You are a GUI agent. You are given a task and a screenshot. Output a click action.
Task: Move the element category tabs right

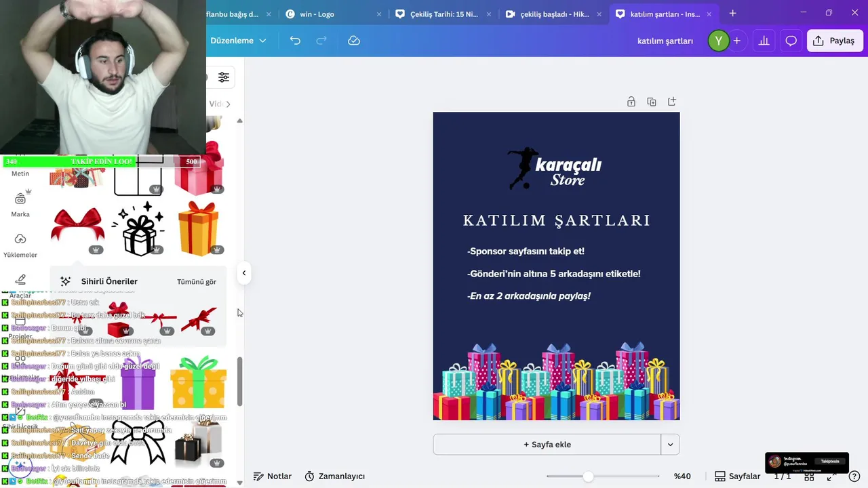228,104
